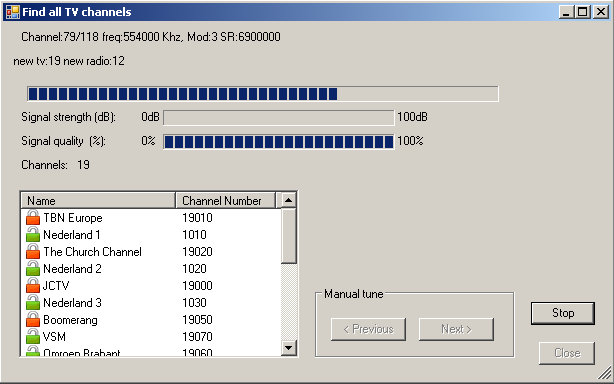Click the green lock icon next to Nederland 3

[x=33, y=303]
